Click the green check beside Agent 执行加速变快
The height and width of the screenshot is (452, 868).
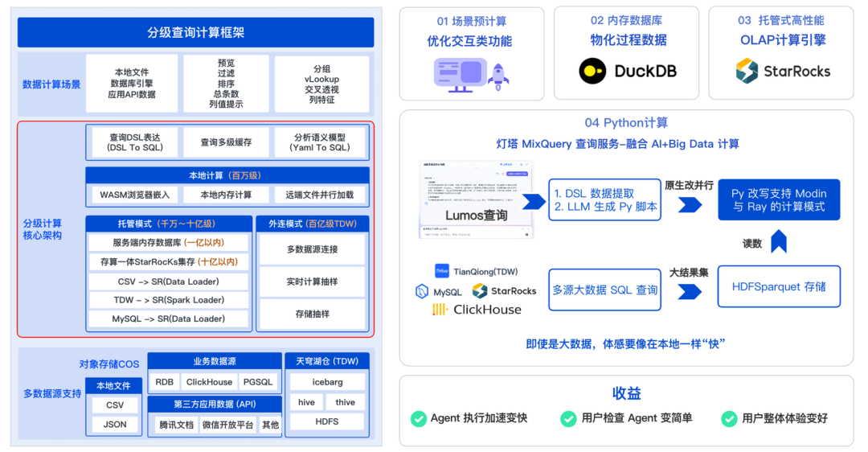(418, 418)
